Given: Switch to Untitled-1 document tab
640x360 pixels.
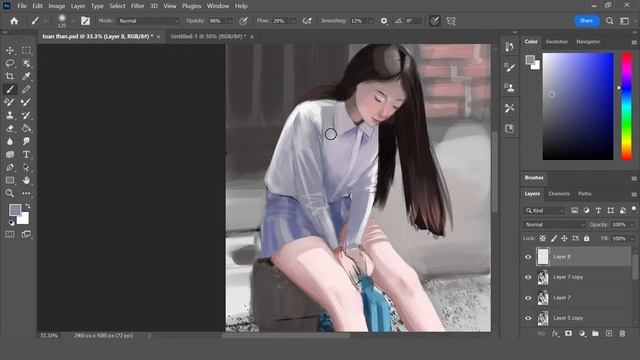Looking at the screenshot, I should coord(208,36).
